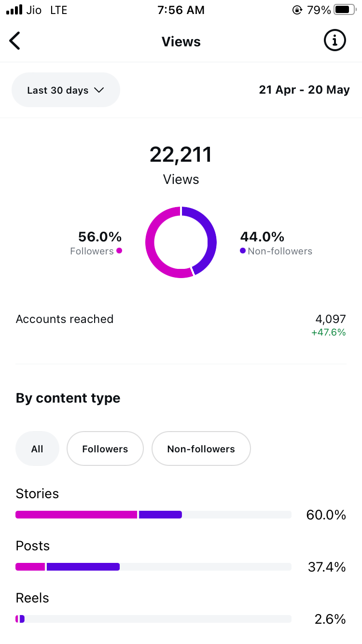Tap the rotation lock icon
The width and height of the screenshot is (362, 644).
click(x=297, y=10)
